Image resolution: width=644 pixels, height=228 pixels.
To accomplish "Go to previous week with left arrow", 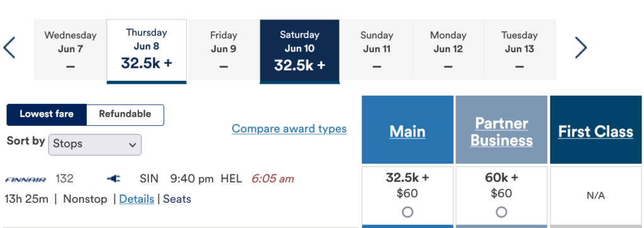I will pyautogui.click(x=9, y=47).
